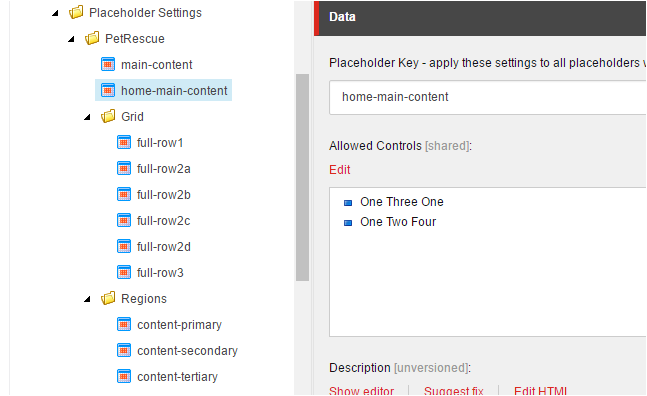
Task: Open Edit link for Allowed Controls
Action: pos(340,170)
